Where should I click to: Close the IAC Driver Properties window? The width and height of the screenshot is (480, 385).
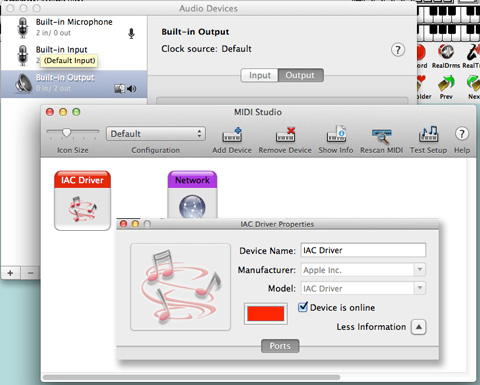click(x=123, y=224)
